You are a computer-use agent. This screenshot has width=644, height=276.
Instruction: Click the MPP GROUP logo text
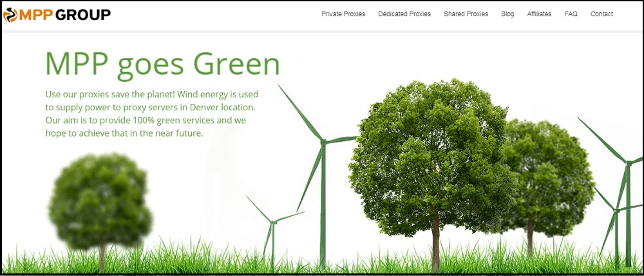click(x=65, y=15)
